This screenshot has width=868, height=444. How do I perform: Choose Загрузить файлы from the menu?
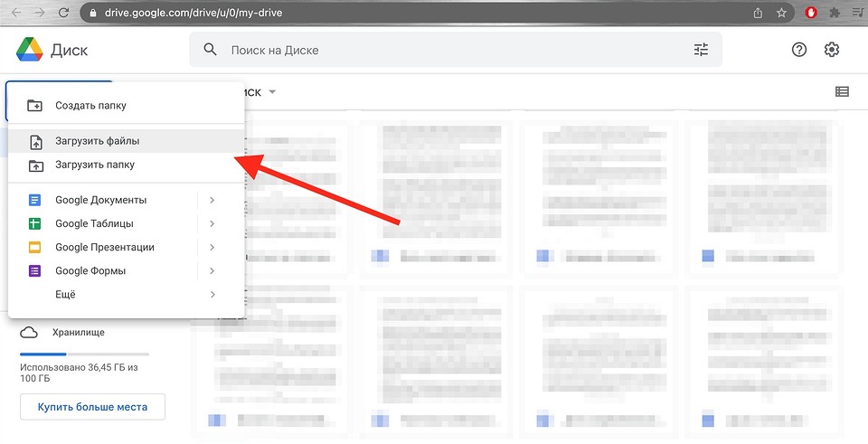[97, 141]
